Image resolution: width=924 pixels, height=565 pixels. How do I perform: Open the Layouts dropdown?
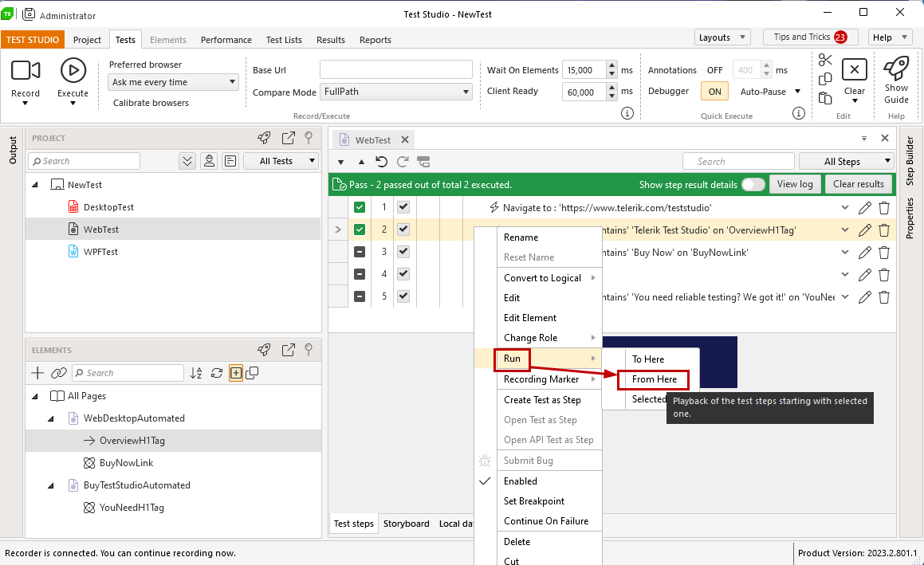tap(722, 37)
